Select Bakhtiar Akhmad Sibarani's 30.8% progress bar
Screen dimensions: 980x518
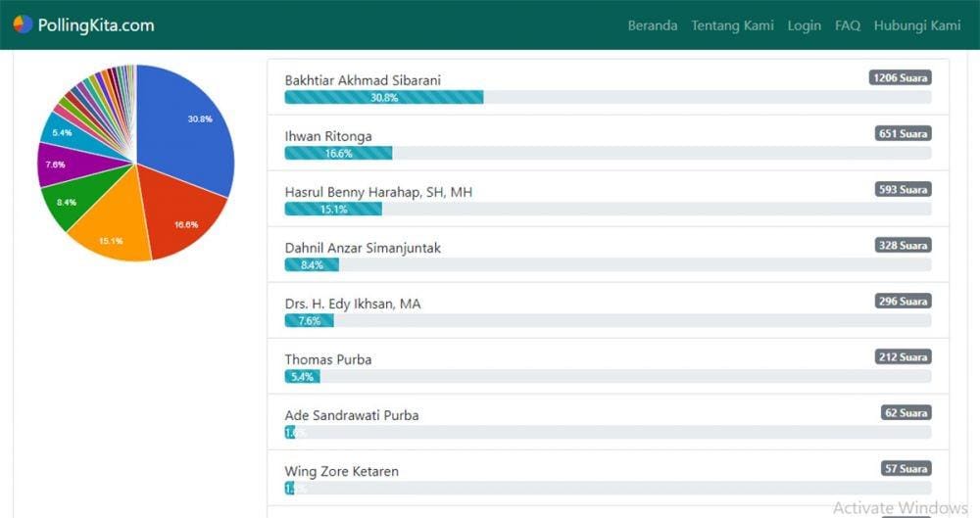[x=383, y=97]
